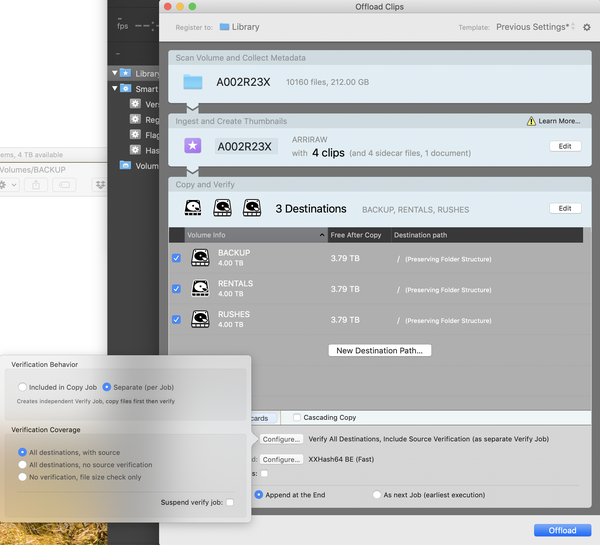Click the Volume Info column header
Screen dimensions: 600x545
tap(250, 235)
